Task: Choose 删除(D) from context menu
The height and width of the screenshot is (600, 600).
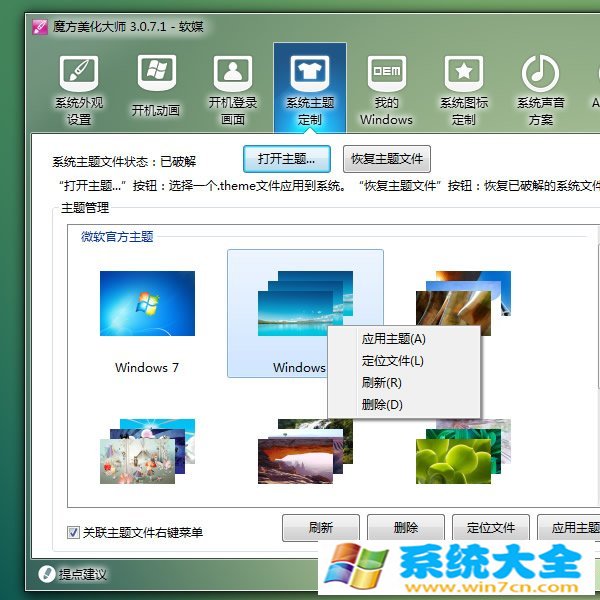Action: tap(404, 404)
